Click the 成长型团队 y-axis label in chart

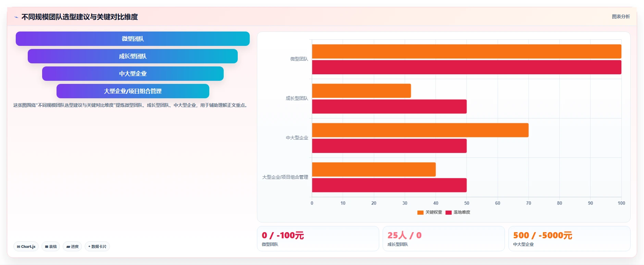tap(297, 98)
